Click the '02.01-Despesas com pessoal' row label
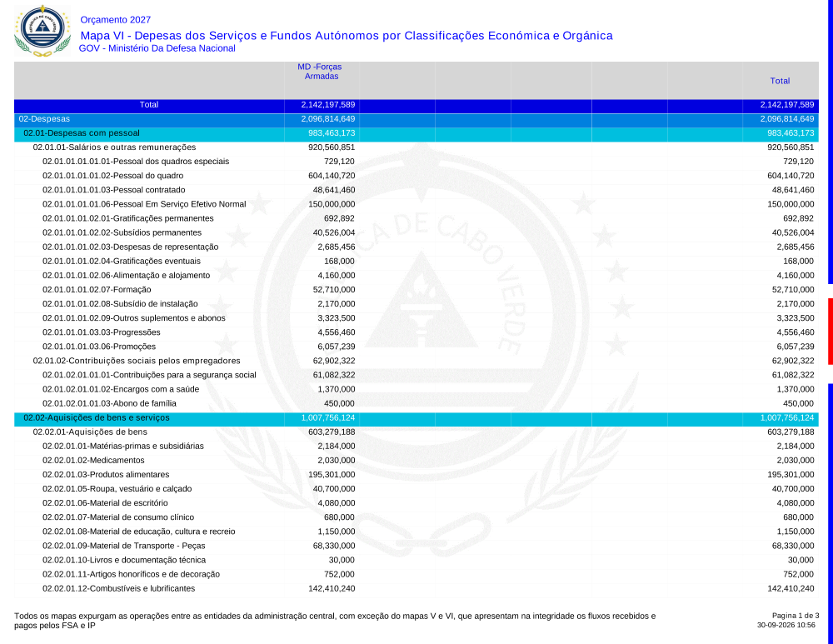The width and height of the screenshot is (833, 644). tap(82, 133)
